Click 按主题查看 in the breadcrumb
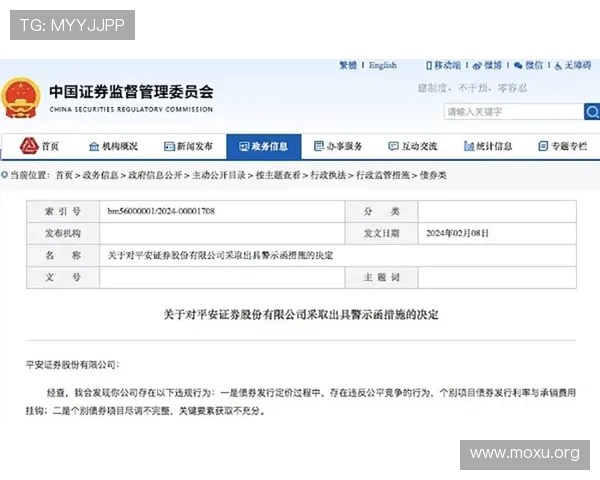This screenshot has width=600, height=480. point(278,175)
